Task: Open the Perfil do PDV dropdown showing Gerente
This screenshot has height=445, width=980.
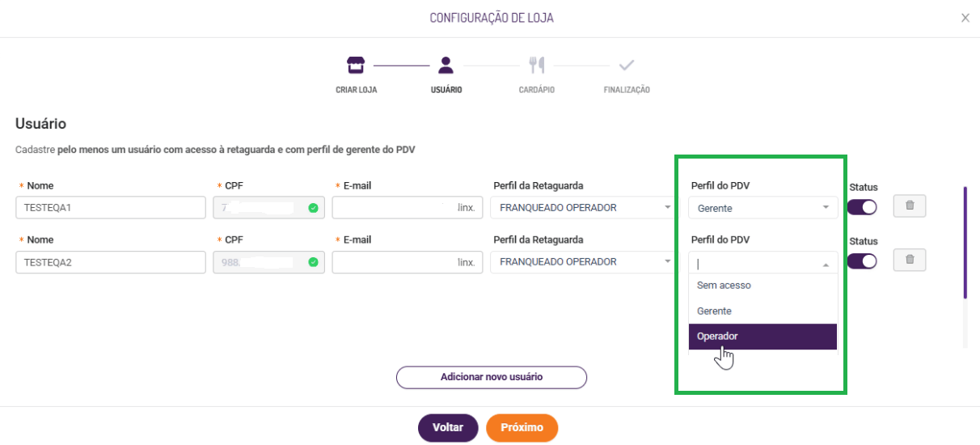Action: tap(762, 208)
